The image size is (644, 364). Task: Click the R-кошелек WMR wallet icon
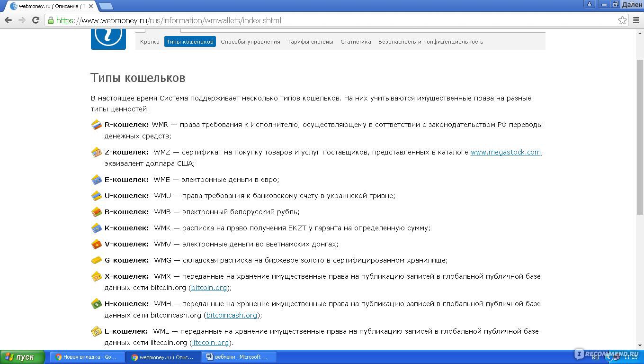[x=97, y=125]
